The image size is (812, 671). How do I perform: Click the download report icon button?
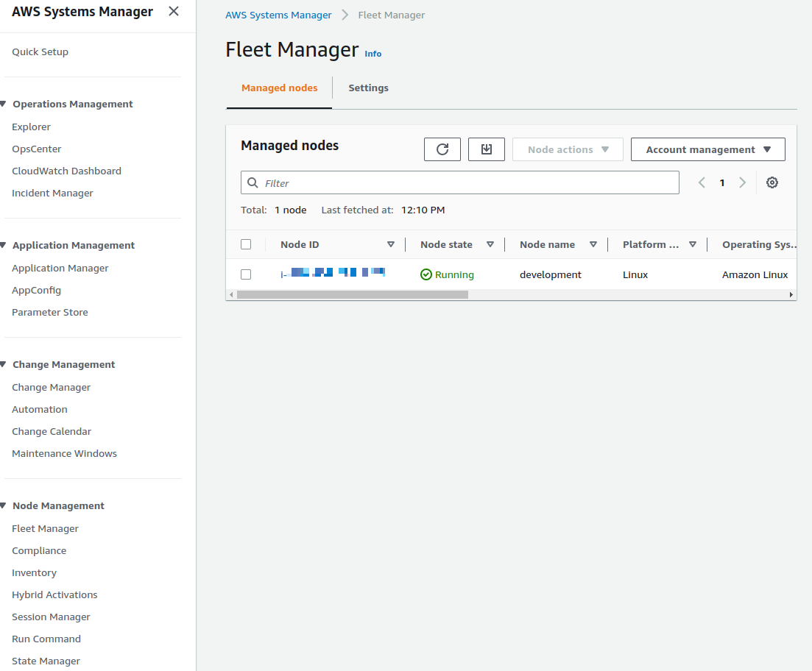pyautogui.click(x=487, y=149)
